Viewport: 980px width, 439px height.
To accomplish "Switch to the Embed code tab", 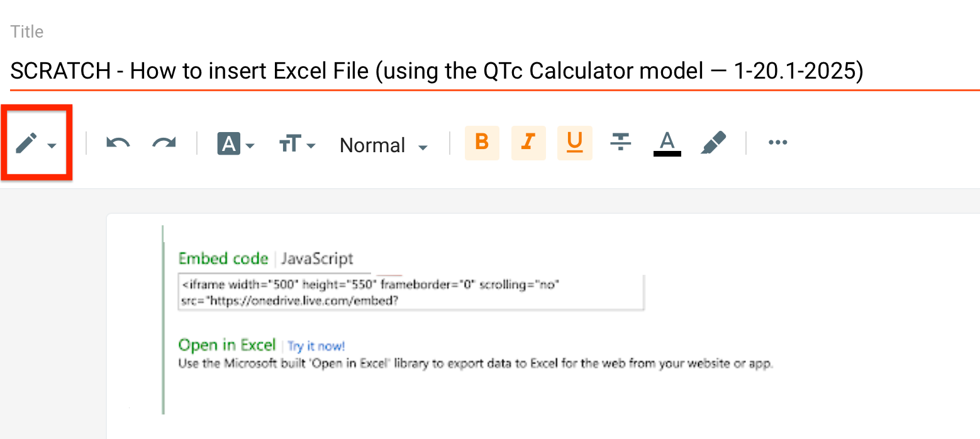I will click(223, 258).
